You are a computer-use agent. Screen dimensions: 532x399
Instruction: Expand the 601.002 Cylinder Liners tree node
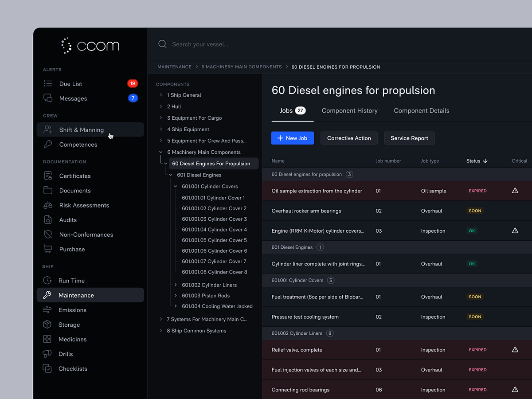coord(176,285)
